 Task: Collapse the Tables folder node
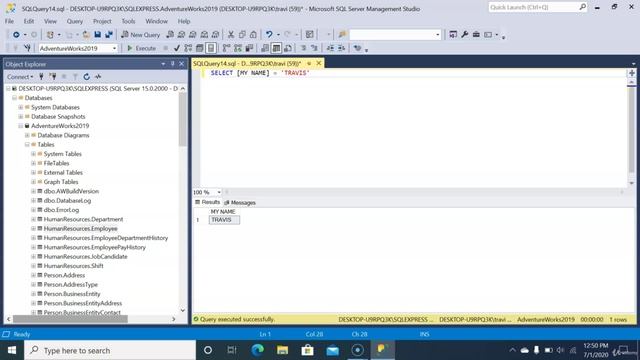(27, 144)
